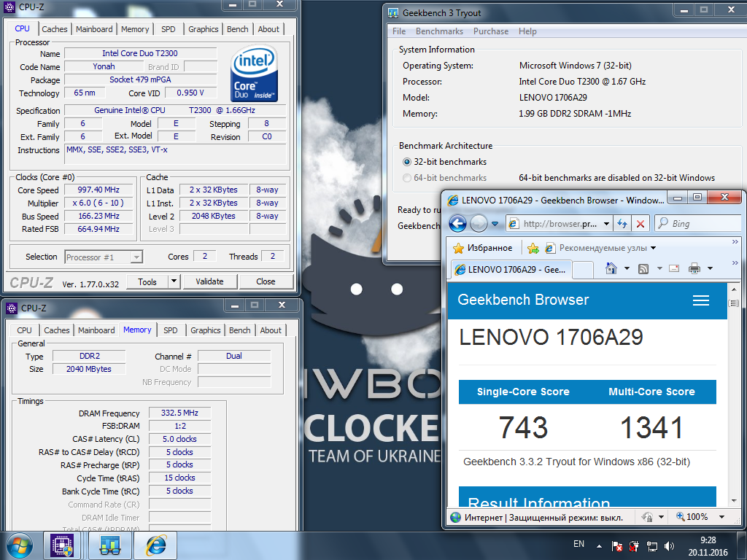The height and width of the screenshot is (560, 747).
Task: Open Geekbench Browser hamburger menu
Action: tap(701, 300)
